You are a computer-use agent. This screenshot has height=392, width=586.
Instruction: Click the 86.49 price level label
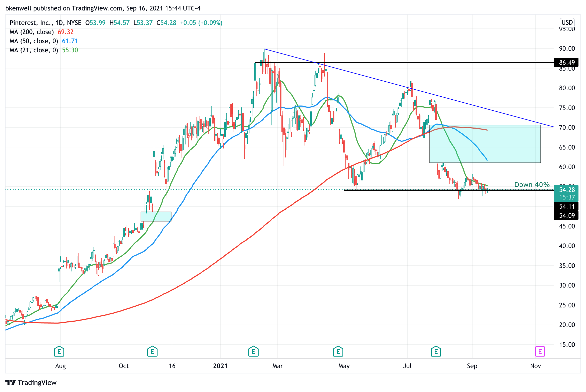coord(566,63)
